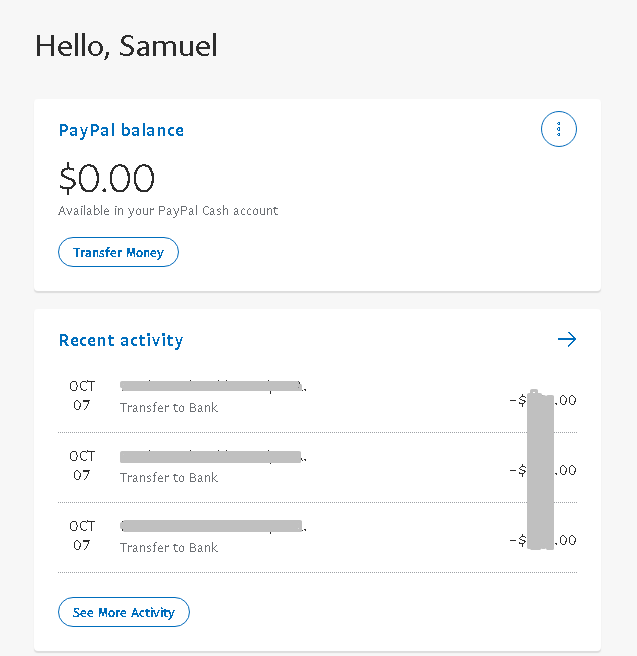Open the PayPal balance more options menu
The height and width of the screenshot is (656, 637).
[x=558, y=129]
